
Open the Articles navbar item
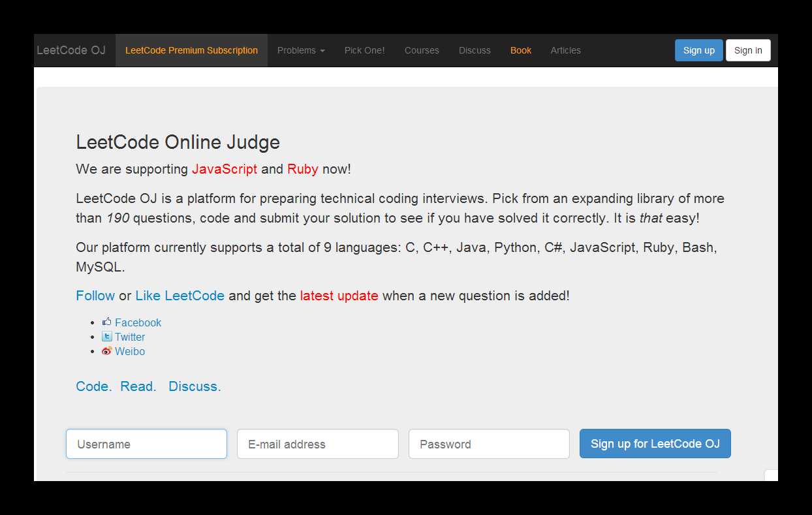pyautogui.click(x=565, y=50)
